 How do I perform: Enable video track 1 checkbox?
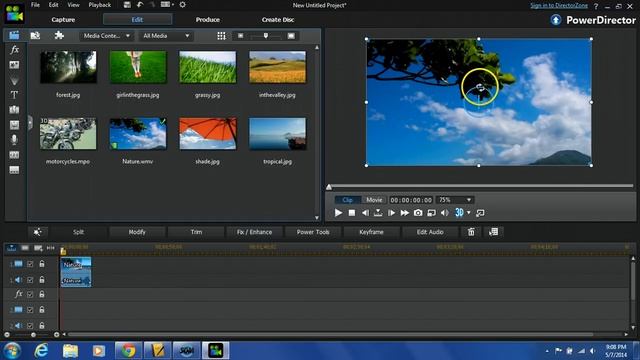point(30,264)
